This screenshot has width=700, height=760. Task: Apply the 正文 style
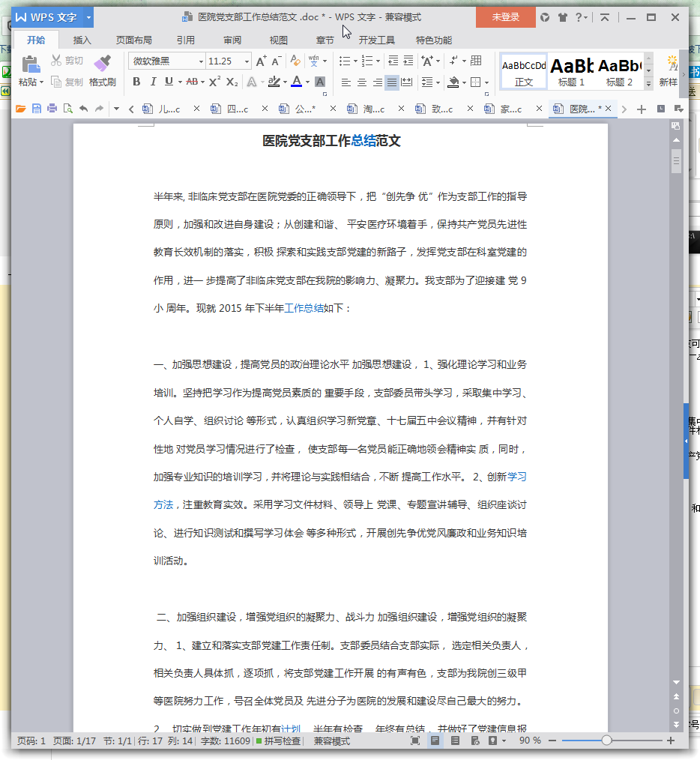click(x=524, y=70)
